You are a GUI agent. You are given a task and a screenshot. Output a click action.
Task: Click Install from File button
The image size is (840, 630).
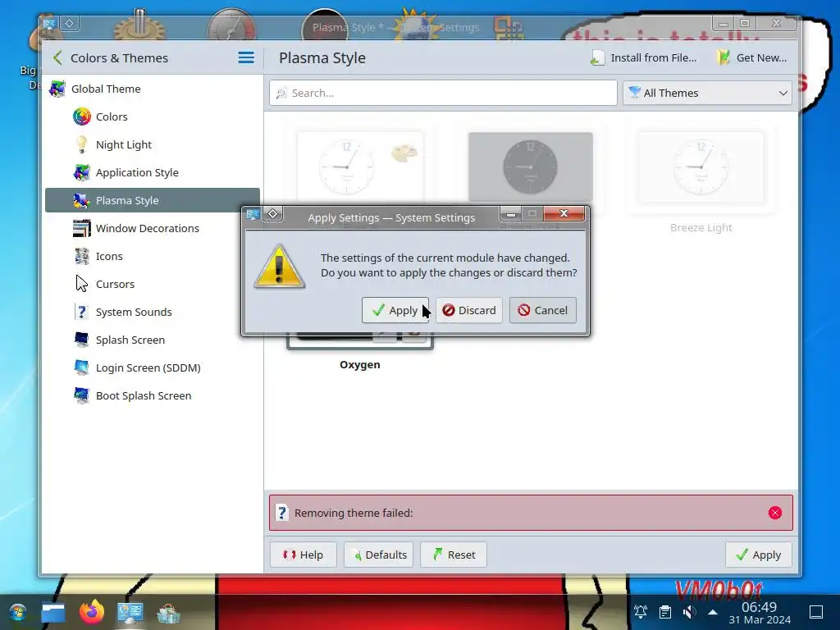tap(644, 58)
